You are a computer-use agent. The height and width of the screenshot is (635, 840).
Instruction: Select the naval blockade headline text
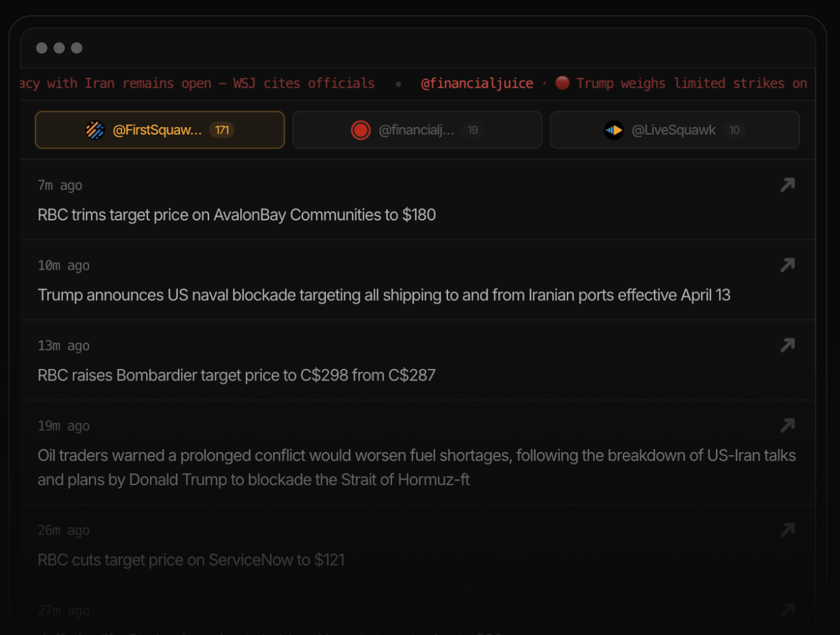point(384,295)
